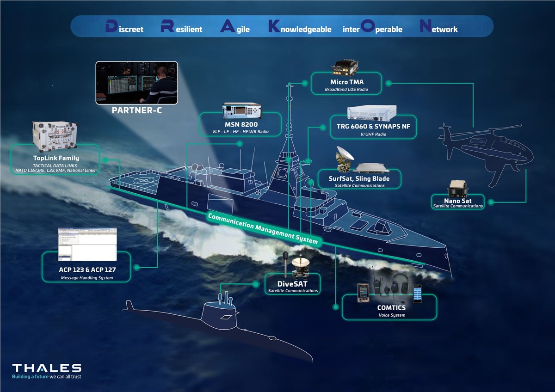Click the THALES logo

tap(47, 367)
